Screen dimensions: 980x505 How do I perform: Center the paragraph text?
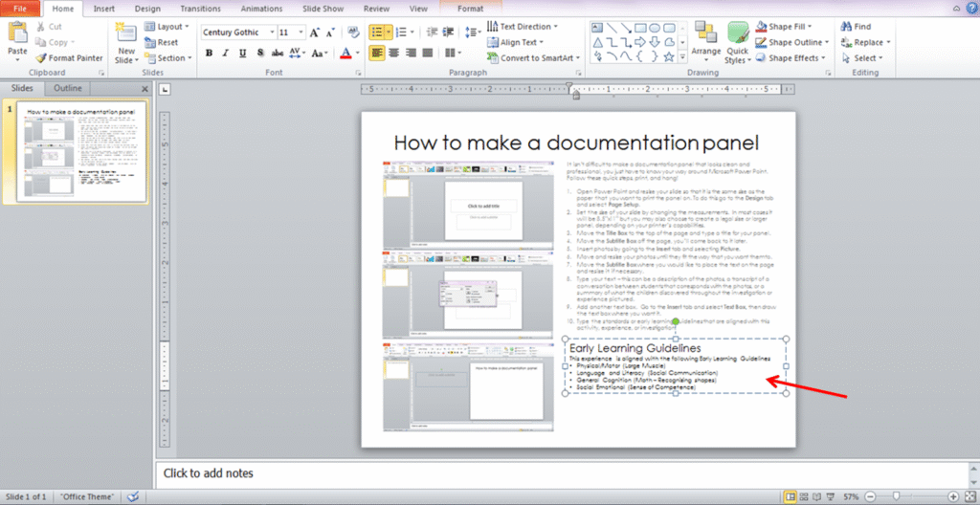393,54
